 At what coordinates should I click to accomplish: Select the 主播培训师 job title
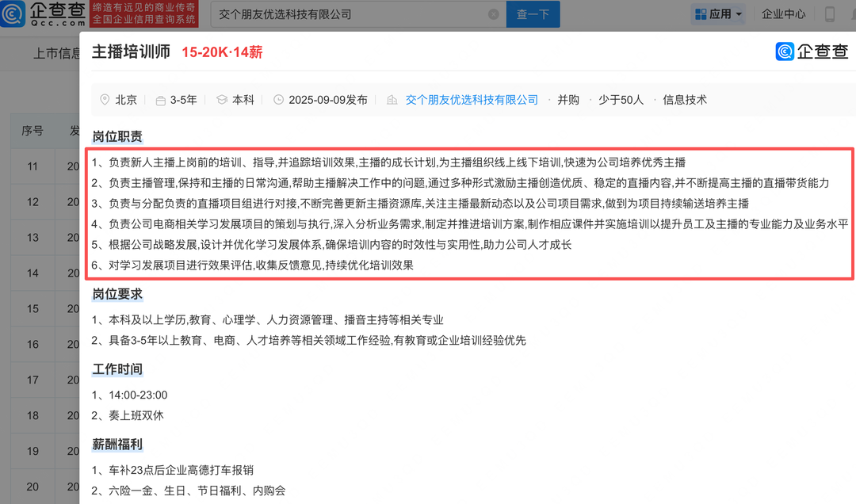click(132, 52)
